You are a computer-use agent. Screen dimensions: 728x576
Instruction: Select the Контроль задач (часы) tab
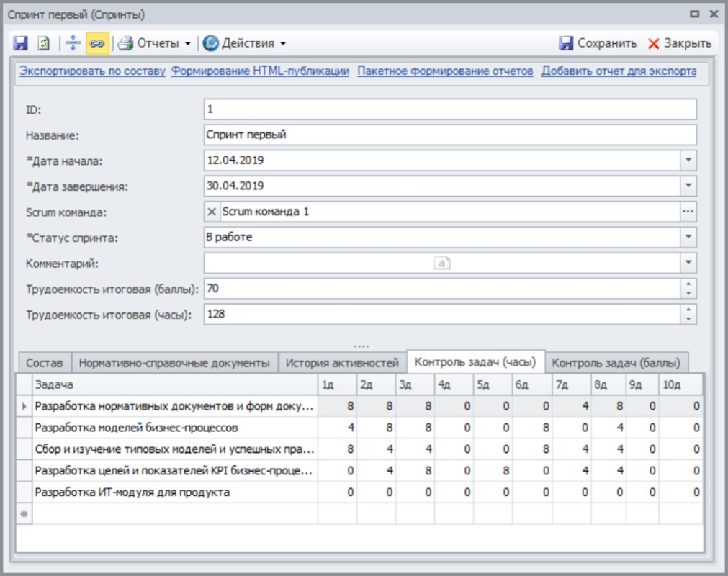475,361
